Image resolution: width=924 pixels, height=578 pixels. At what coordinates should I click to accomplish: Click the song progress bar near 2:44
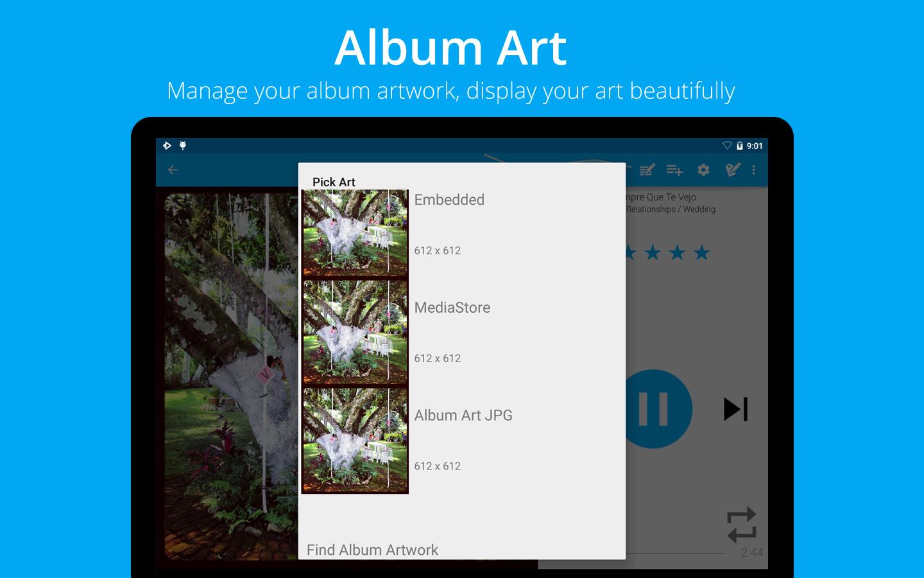point(675,553)
